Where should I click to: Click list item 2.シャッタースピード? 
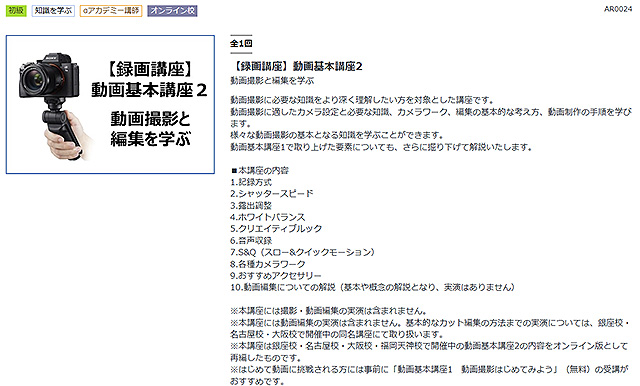click(272, 193)
